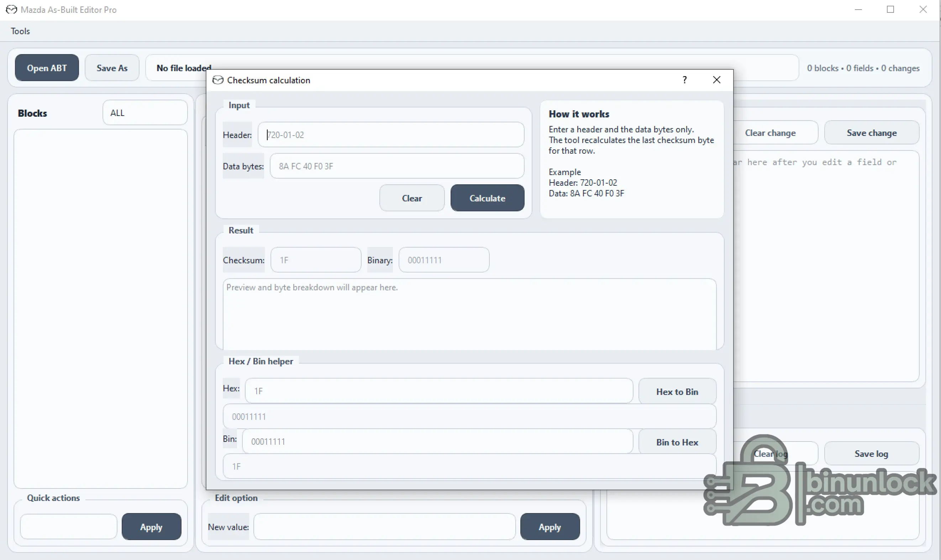The height and width of the screenshot is (560, 941).
Task: Focus the Hex helper input field
Action: click(x=438, y=391)
